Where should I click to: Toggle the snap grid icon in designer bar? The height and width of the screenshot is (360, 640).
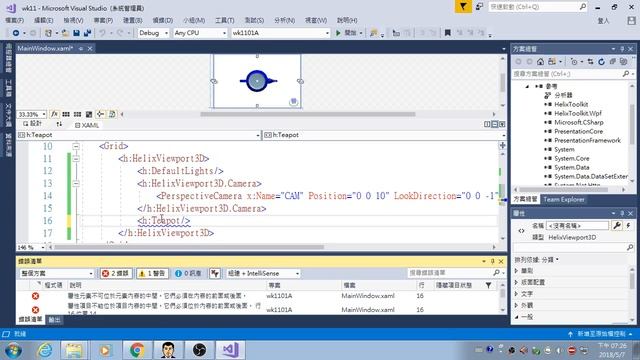pos(66,114)
